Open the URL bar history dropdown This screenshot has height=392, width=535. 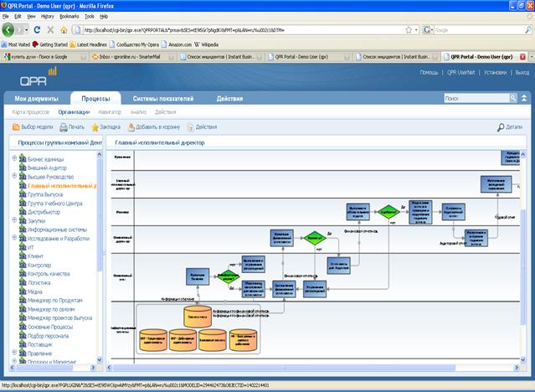click(x=417, y=30)
